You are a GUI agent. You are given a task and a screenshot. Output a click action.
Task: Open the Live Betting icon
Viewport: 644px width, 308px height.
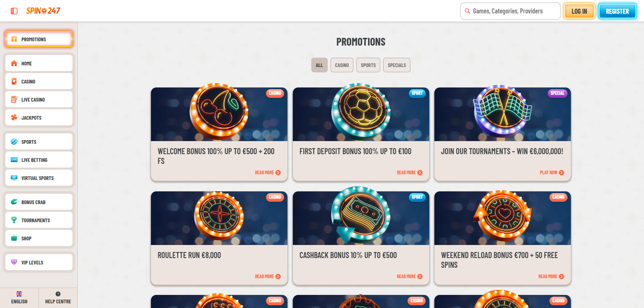(x=14, y=160)
